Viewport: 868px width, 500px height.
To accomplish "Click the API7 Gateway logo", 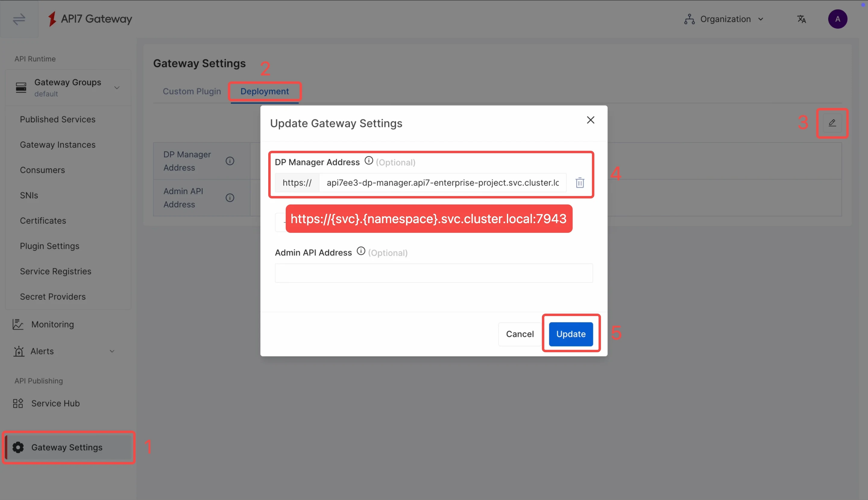I will [90, 19].
